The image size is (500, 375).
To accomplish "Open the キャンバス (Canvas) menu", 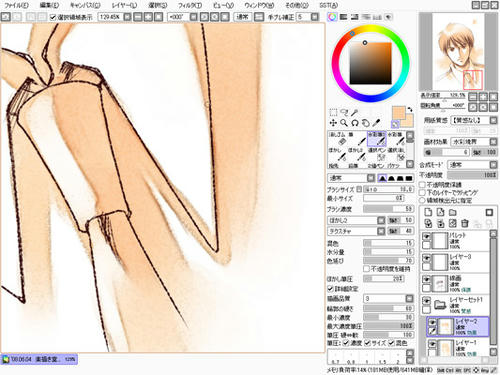I will click(85, 5).
